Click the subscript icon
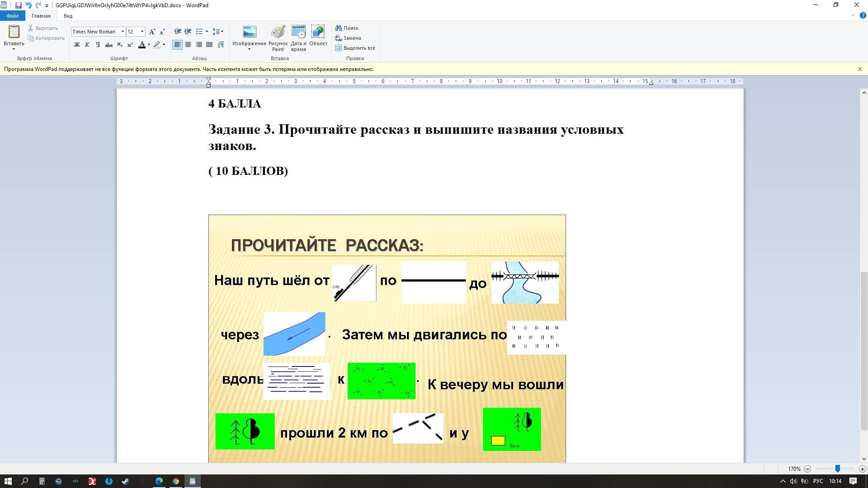The height and width of the screenshot is (488, 868). [x=119, y=45]
